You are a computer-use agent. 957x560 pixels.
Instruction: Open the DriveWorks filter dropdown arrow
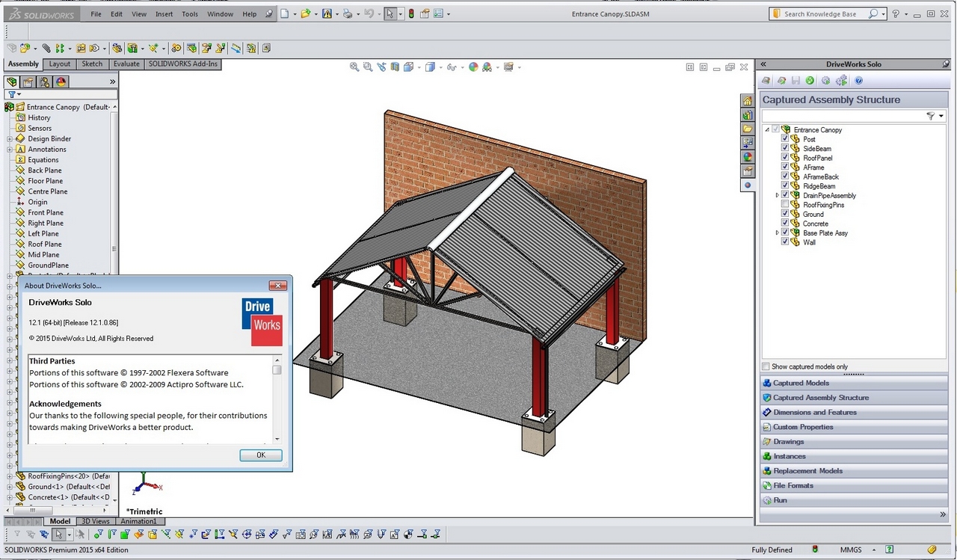point(941,116)
